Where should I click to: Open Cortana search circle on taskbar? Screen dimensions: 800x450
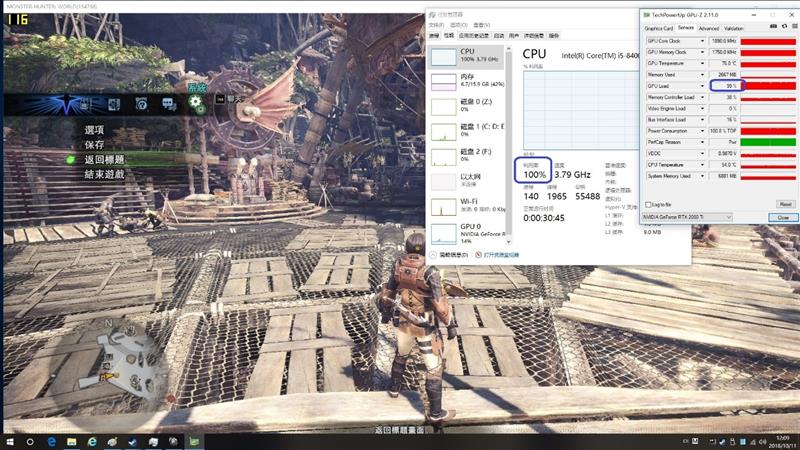30,442
